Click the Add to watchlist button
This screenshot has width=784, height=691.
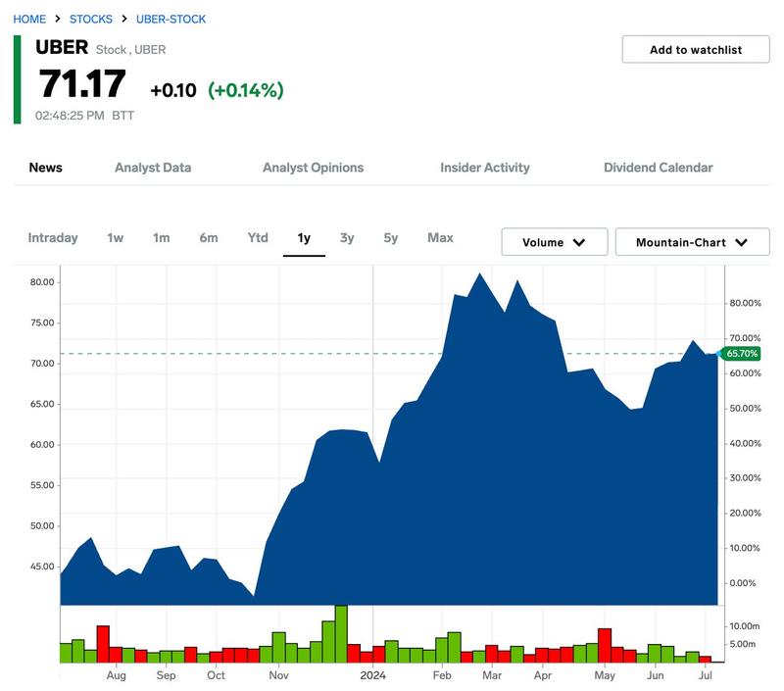pos(696,50)
